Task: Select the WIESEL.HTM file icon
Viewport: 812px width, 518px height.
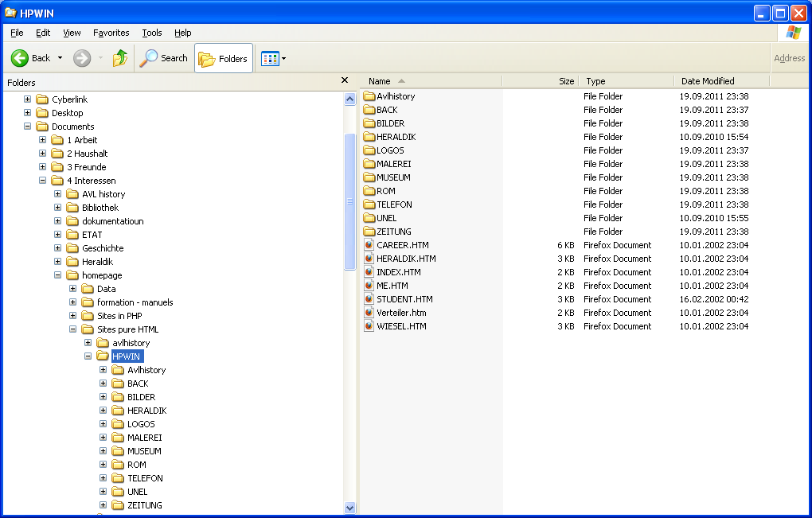Action: click(x=369, y=326)
